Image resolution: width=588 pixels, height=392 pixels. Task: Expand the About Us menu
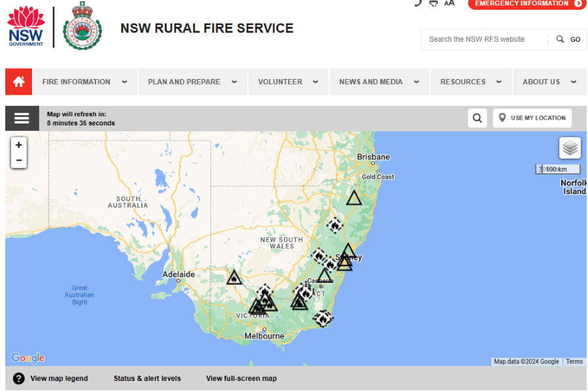coord(549,82)
